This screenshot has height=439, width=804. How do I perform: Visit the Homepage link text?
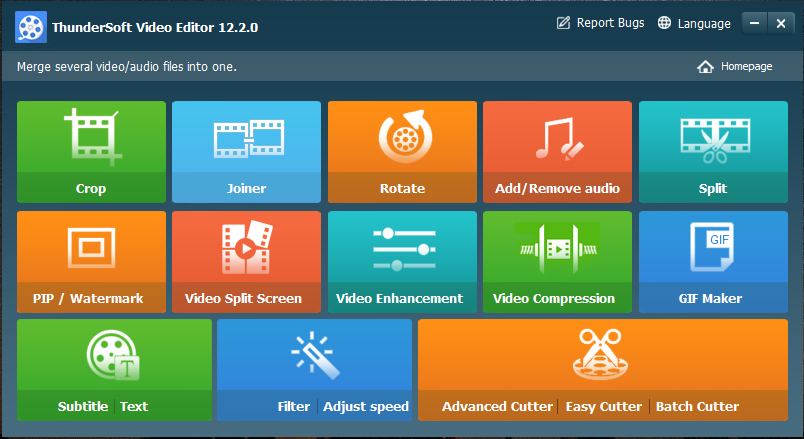coord(747,67)
